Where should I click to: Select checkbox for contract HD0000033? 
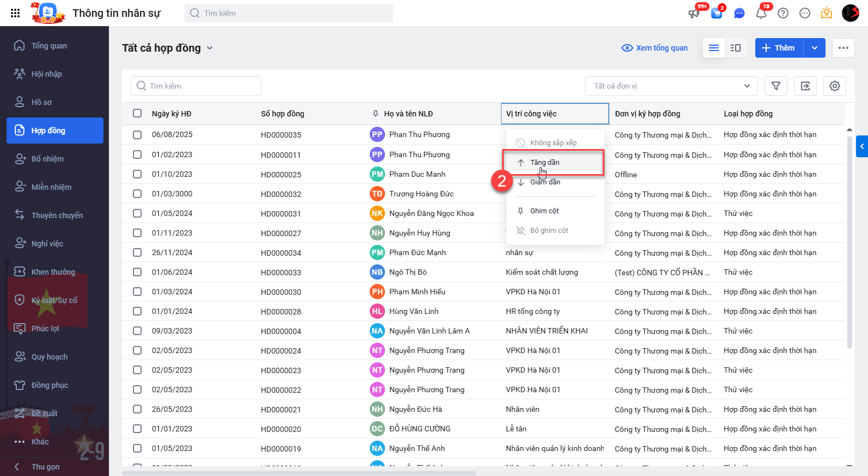pyautogui.click(x=137, y=272)
